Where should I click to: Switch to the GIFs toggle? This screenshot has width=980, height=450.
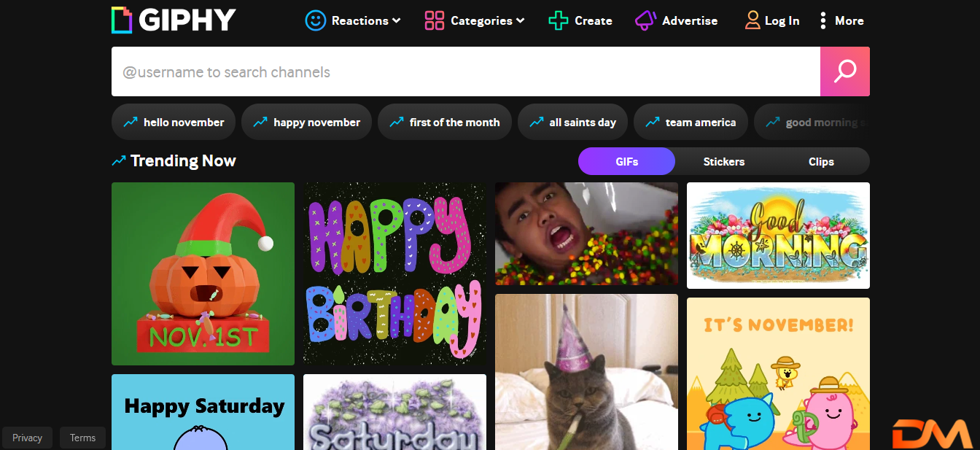point(626,161)
